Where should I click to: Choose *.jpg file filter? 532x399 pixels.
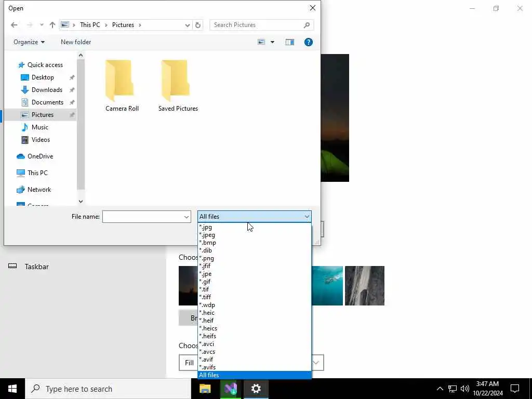[x=254, y=228]
